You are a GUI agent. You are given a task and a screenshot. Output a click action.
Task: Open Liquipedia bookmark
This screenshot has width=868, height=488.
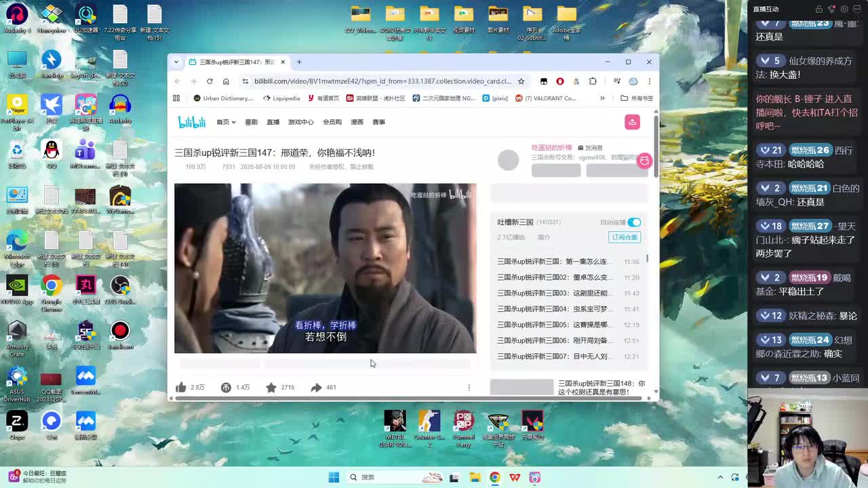pyautogui.click(x=281, y=98)
